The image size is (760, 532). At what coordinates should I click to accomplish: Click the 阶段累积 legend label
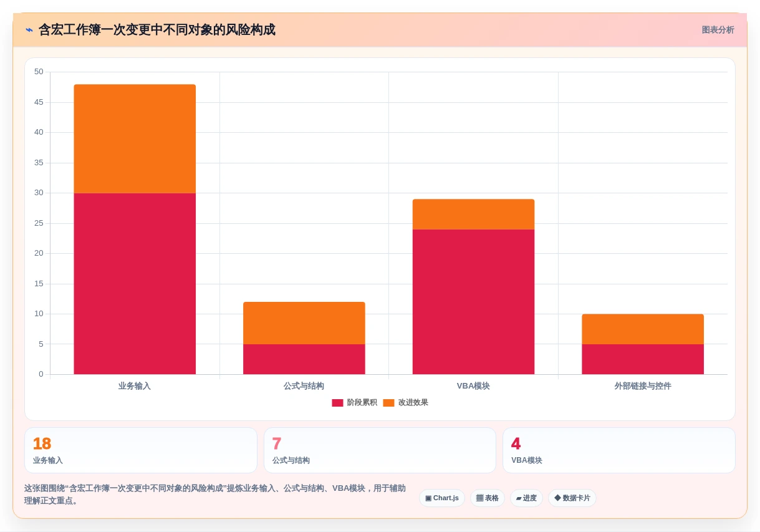point(362,403)
